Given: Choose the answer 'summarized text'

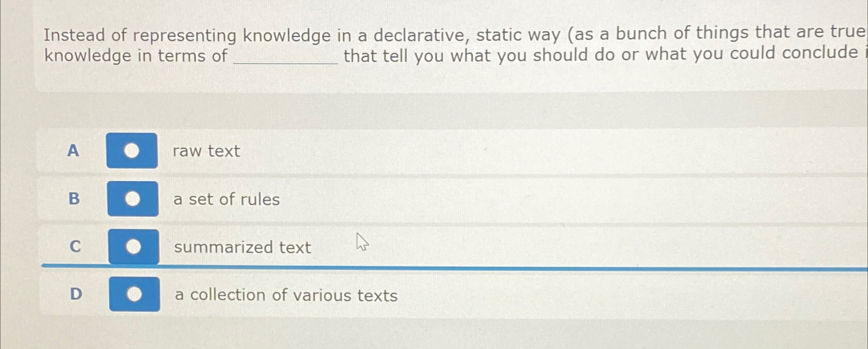Looking at the screenshot, I should tap(243, 247).
